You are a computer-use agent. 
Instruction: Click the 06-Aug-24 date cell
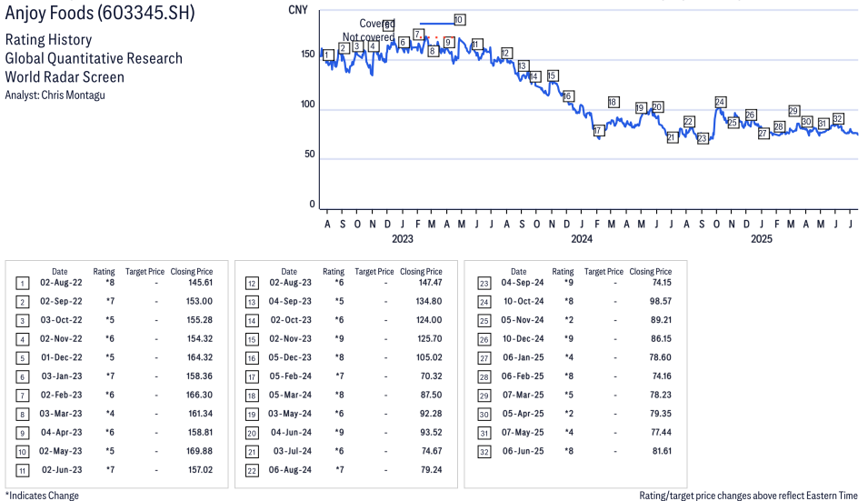tap(290, 470)
